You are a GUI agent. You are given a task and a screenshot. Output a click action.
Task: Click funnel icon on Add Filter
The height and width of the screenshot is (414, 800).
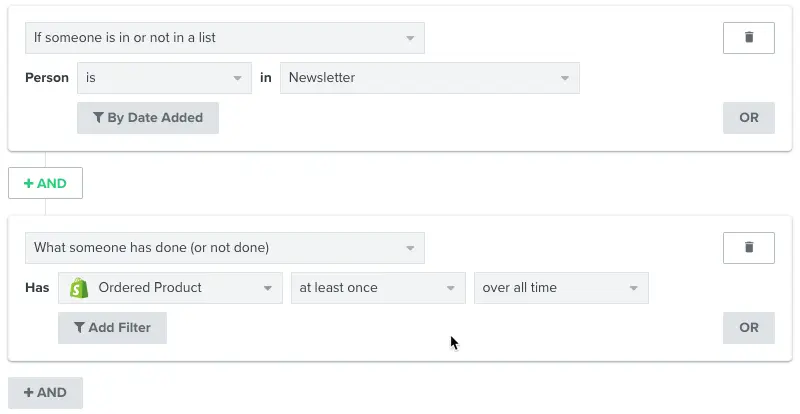(x=79, y=328)
